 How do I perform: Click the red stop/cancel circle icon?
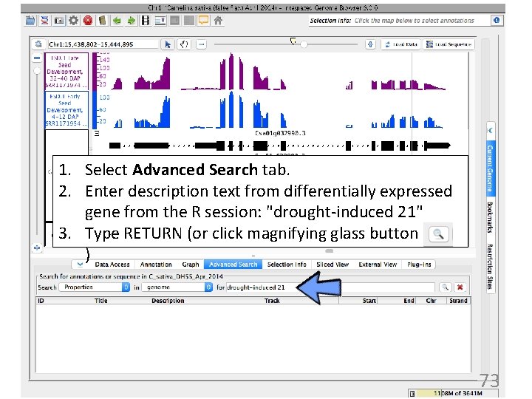[x=88, y=21]
